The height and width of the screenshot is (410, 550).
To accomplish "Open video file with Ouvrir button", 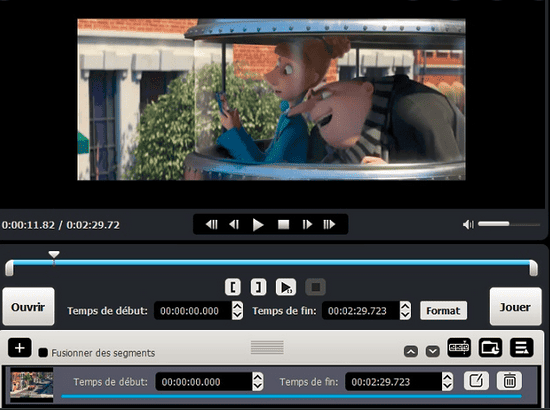I will 28,307.
